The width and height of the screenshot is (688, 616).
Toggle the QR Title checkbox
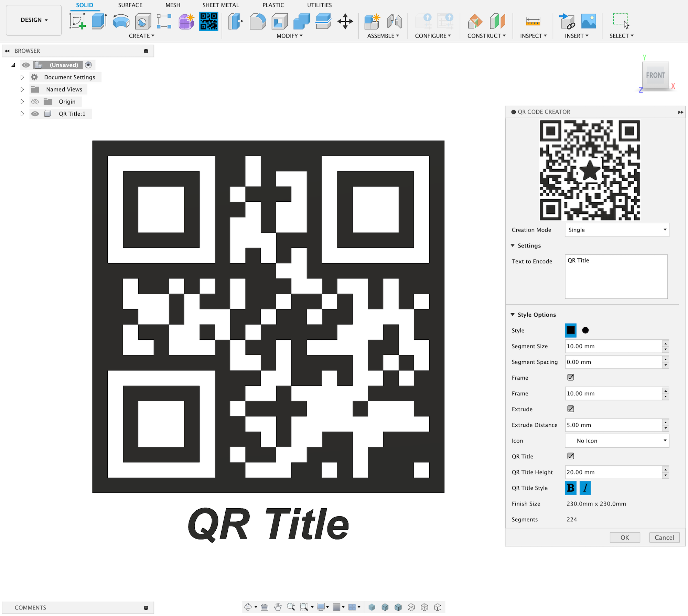tap(571, 456)
